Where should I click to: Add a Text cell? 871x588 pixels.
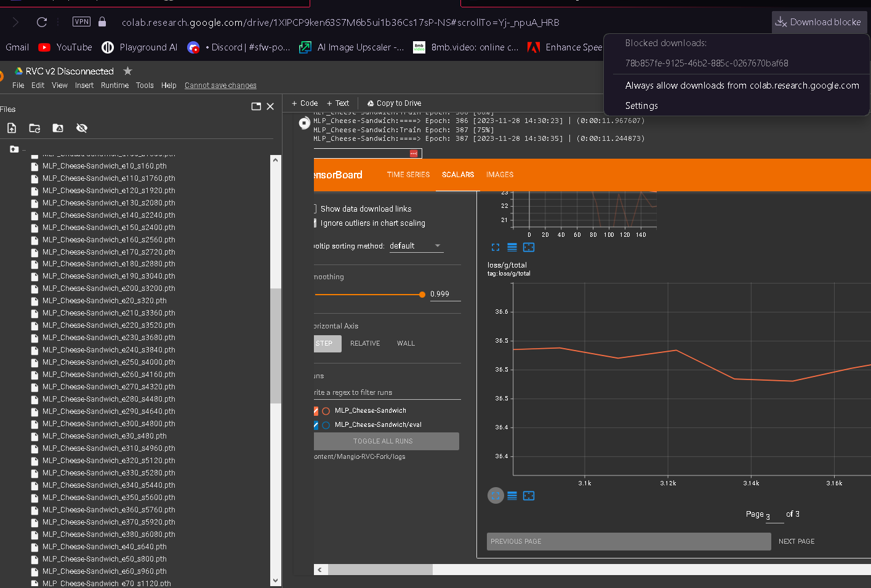pyautogui.click(x=338, y=103)
